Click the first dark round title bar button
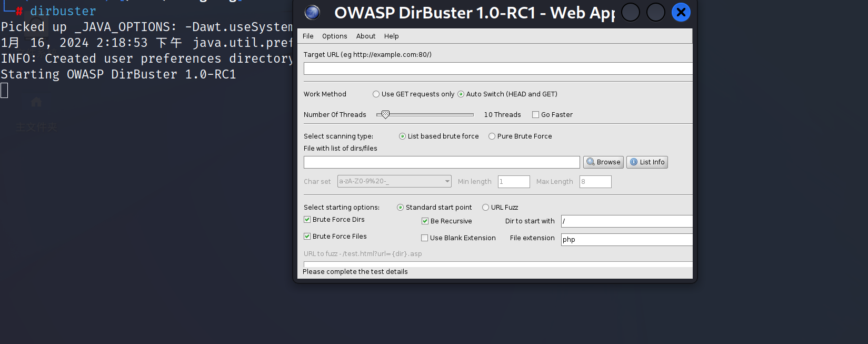Screen dimensions: 868x344 pos(631,12)
